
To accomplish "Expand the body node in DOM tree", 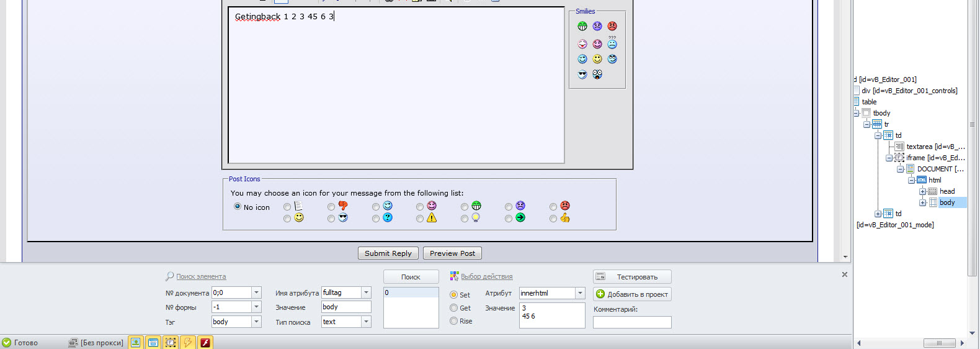I will [922, 202].
